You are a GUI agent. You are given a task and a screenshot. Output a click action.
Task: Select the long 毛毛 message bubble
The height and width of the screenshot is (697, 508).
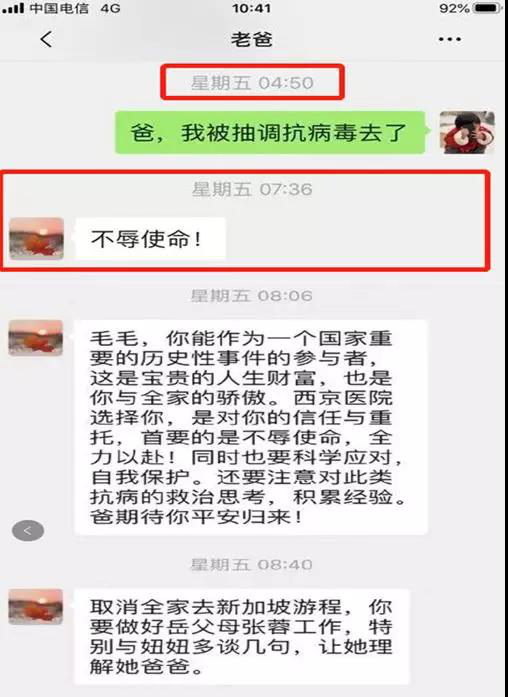coord(251,427)
